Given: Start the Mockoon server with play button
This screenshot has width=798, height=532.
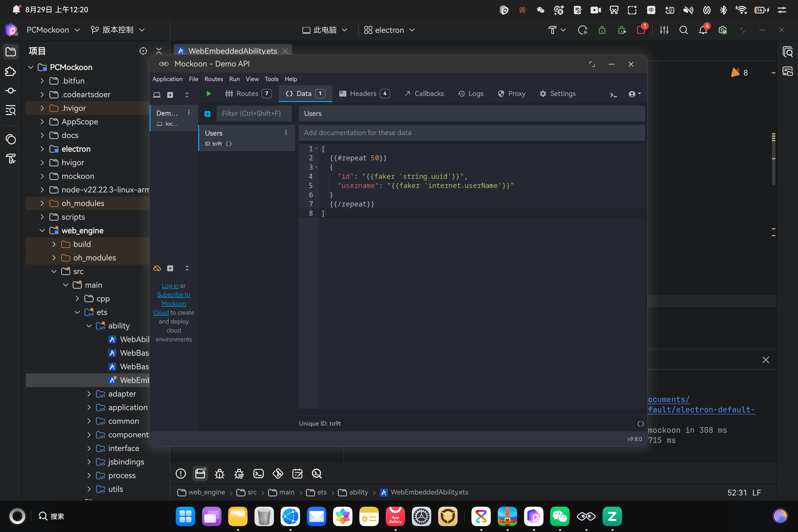Looking at the screenshot, I should tap(209, 94).
